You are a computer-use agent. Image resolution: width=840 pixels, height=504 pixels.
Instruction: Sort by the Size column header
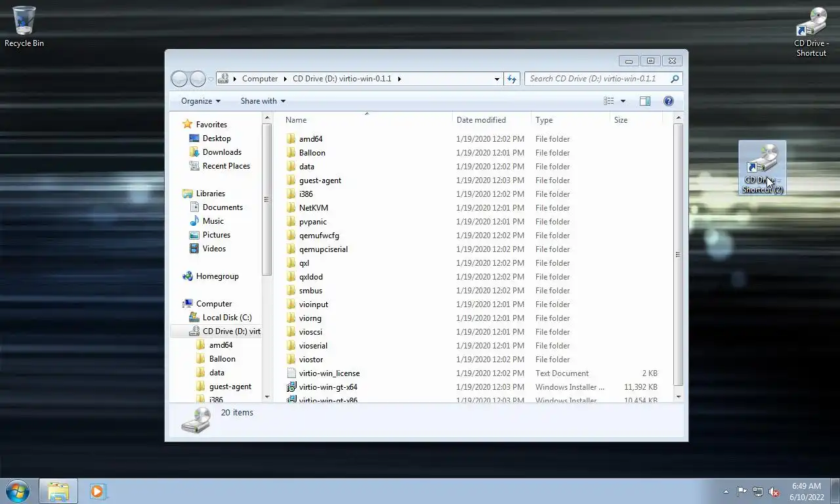(636, 120)
